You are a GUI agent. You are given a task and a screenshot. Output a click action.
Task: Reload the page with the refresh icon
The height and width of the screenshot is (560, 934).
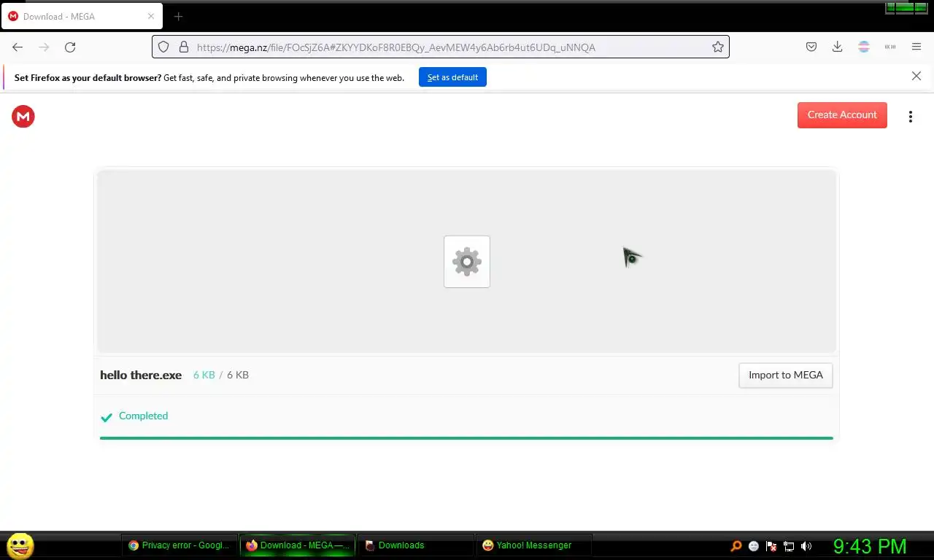70,47
